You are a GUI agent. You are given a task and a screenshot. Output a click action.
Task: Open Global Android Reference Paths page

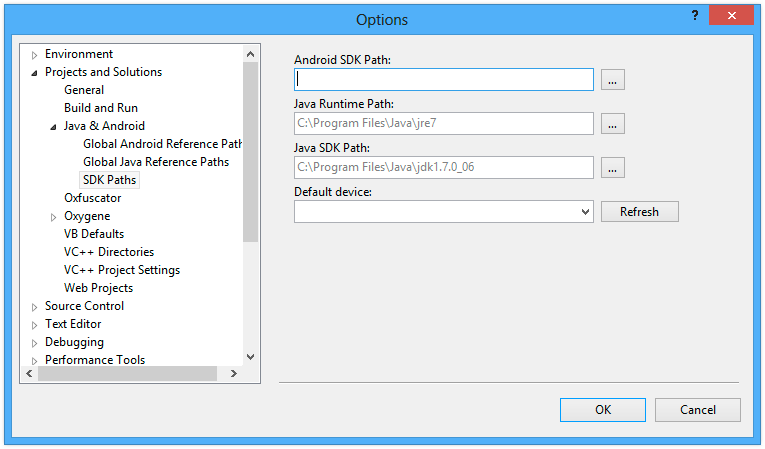pos(162,144)
